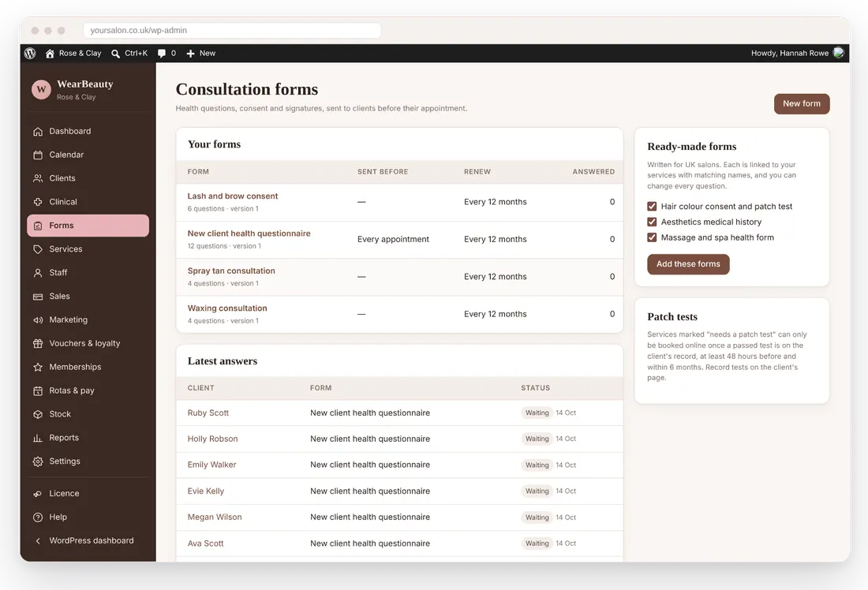This screenshot has height=590, width=868.
Task: Open the Dashboard menu label
Action: [x=69, y=131]
